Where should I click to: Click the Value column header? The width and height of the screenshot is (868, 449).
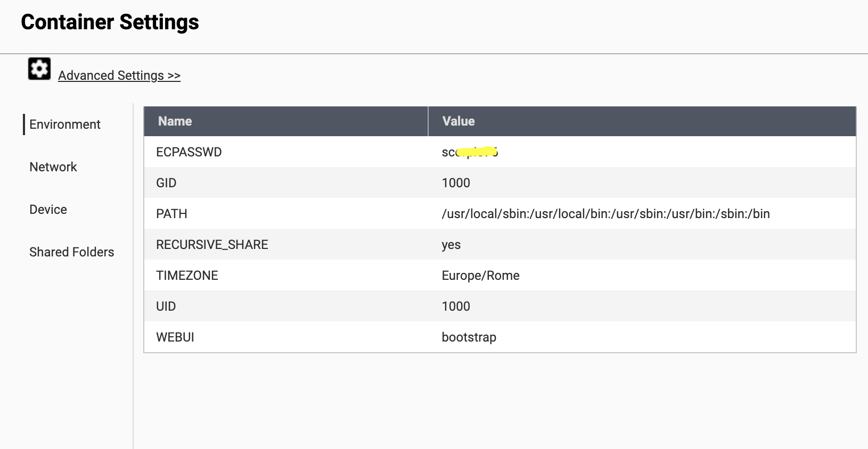458,121
